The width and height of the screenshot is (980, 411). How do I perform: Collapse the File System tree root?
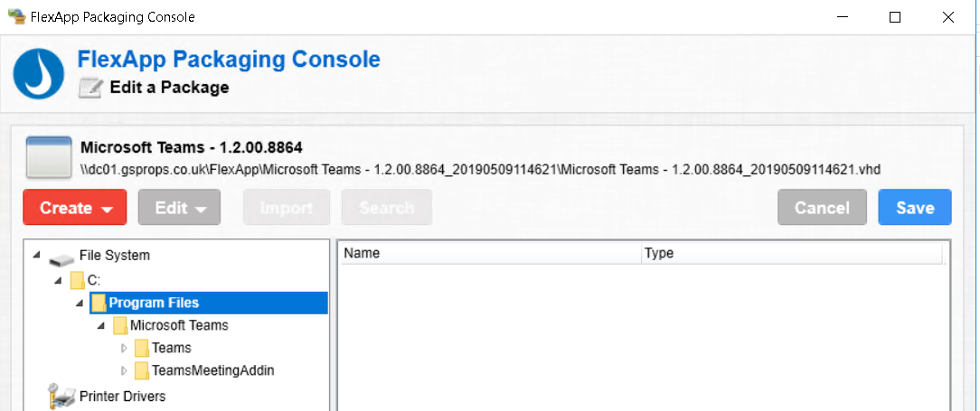pyautogui.click(x=37, y=256)
